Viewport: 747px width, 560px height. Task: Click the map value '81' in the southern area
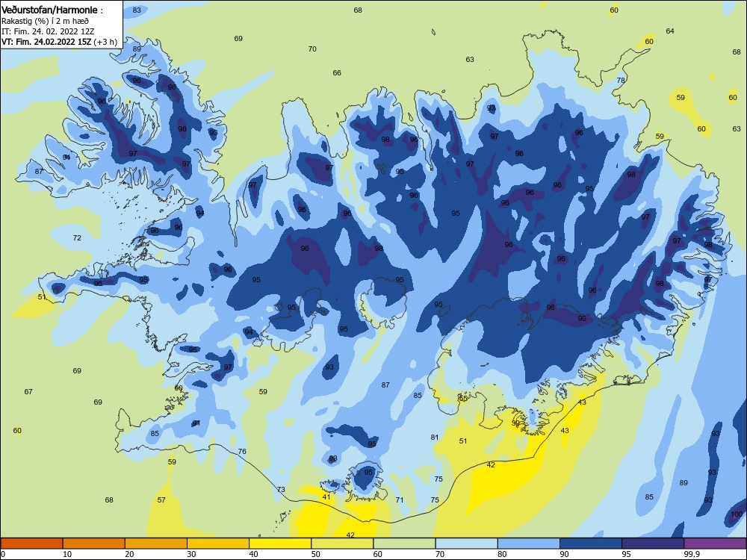pyautogui.click(x=435, y=438)
